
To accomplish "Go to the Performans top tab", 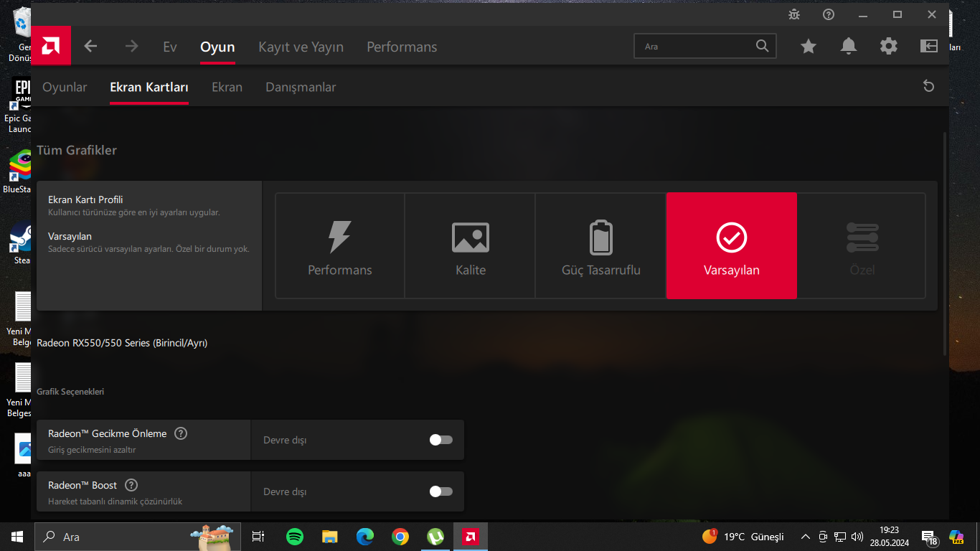I will pyautogui.click(x=402, y=47).
